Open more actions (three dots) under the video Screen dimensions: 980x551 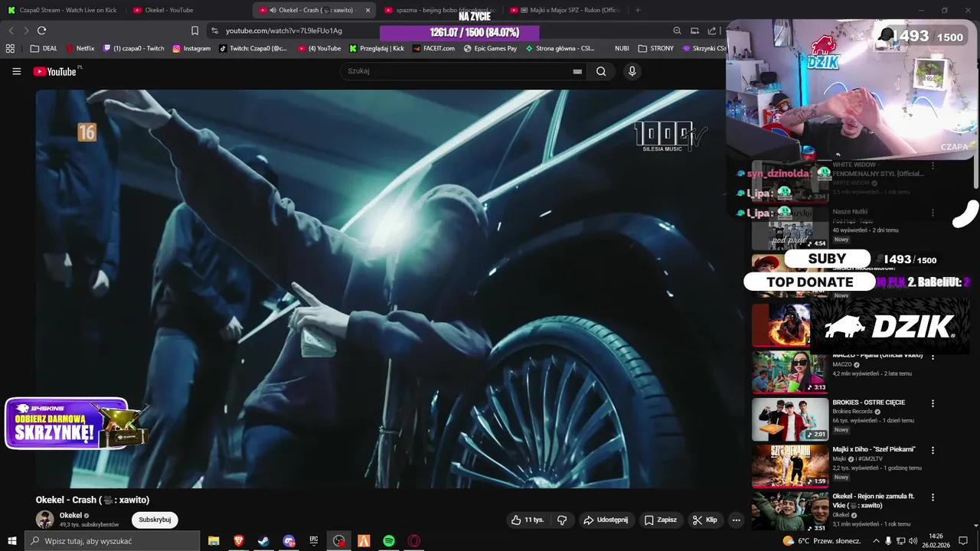click(736, 520)
